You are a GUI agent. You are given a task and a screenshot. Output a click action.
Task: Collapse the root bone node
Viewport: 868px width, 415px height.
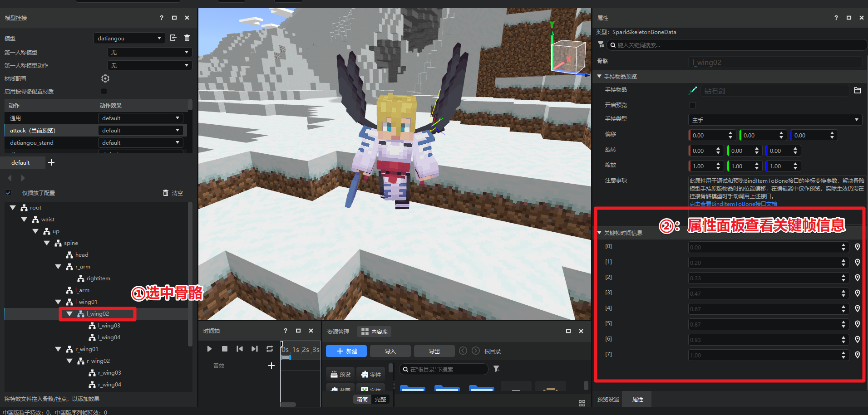pos(13,207)
